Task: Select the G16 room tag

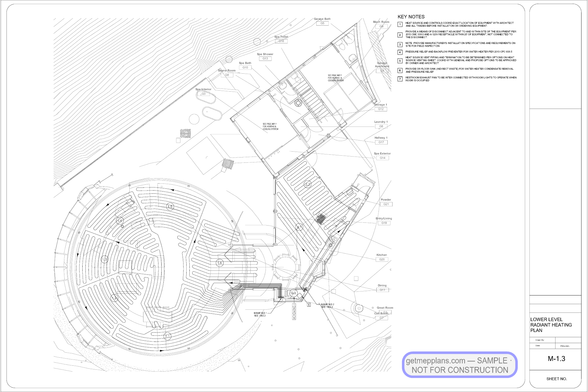Action: coord(281,41)
